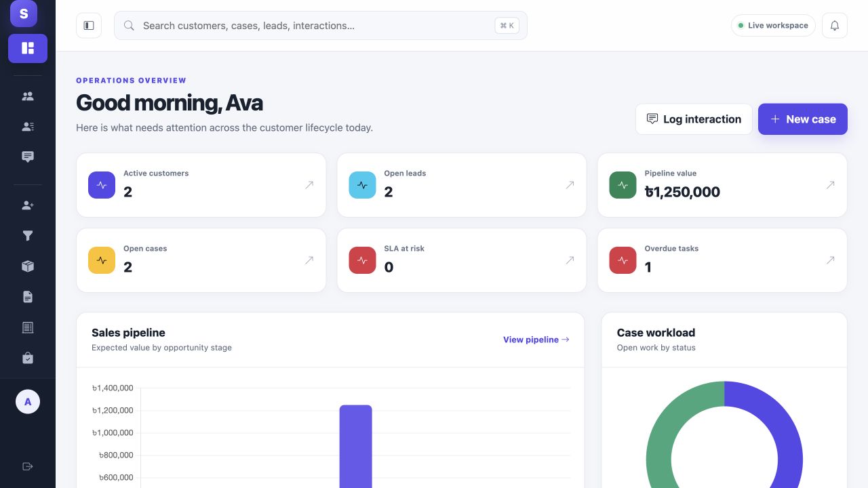Click the green Pipeline value pulse icon

(x=623, y=185)
